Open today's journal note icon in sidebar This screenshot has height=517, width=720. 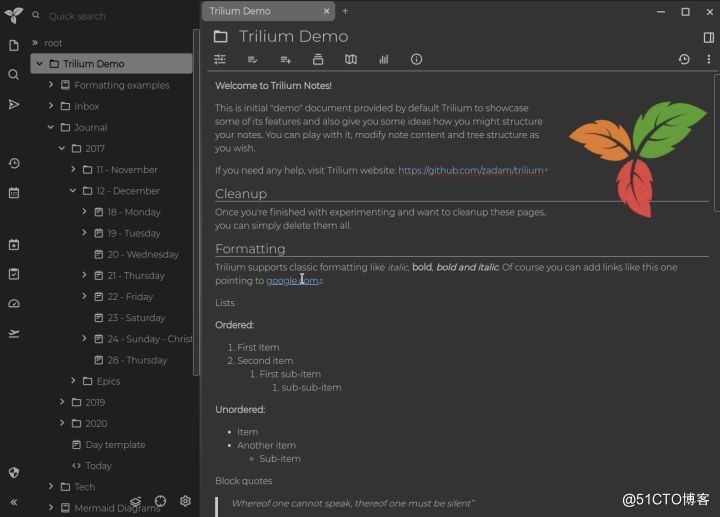click(14, 245)
